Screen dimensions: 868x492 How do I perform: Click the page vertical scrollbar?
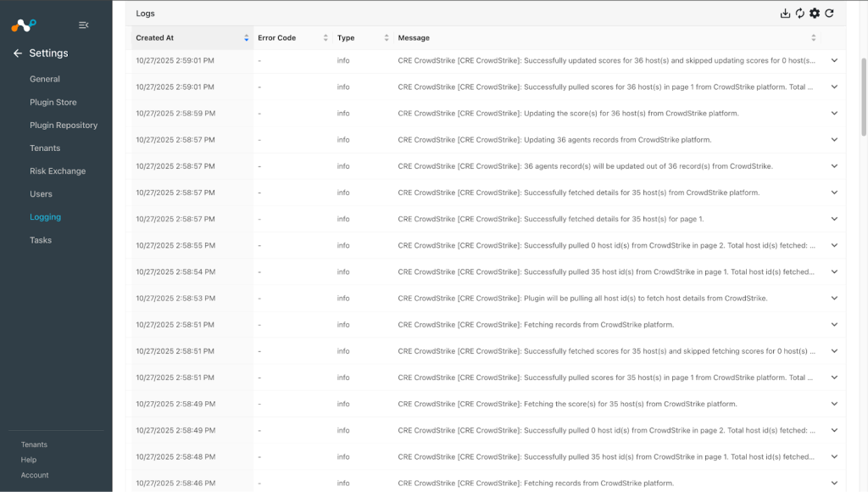864,97
